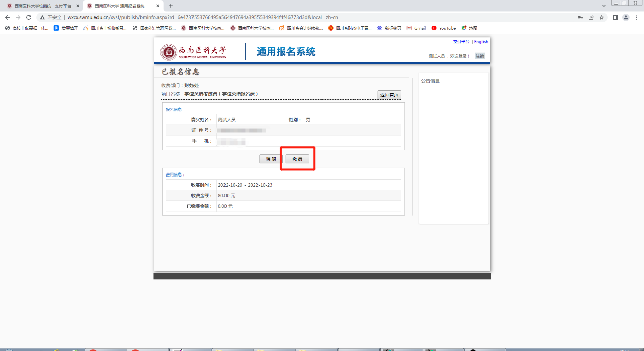The image size is (644, 351).
Task: Click the 缴费 payment button
Action: [x=297, y=159]
